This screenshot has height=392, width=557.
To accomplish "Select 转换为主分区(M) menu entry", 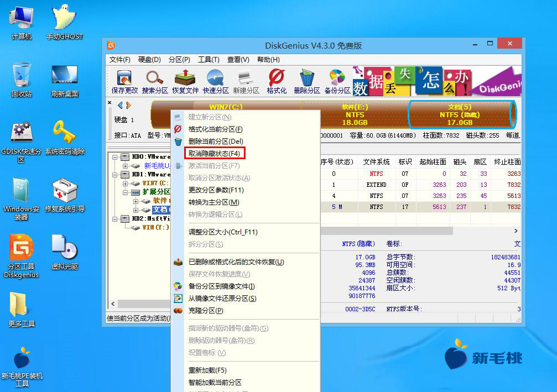I will (246, 202).
